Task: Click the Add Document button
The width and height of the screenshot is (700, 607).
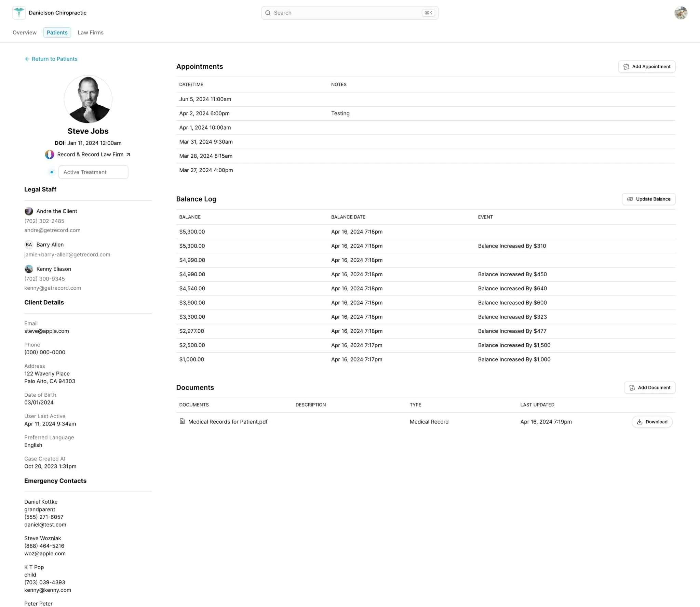Action: coord(649,387)
